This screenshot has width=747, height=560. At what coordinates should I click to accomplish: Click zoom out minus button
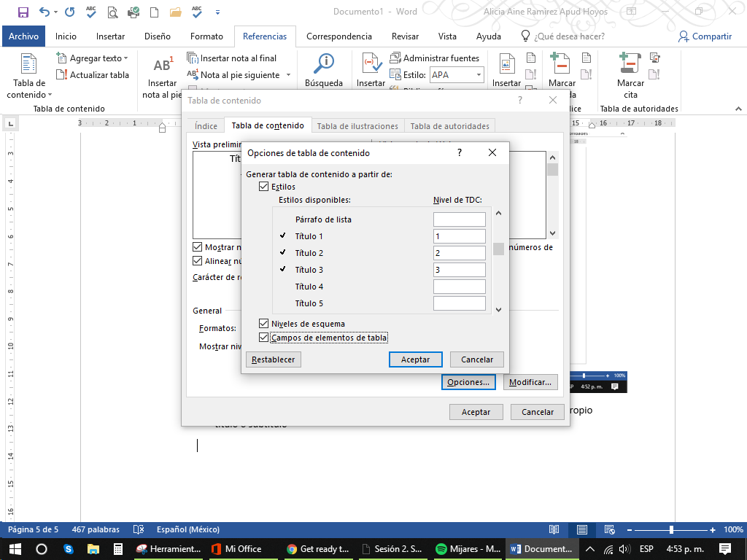(630, 529)
